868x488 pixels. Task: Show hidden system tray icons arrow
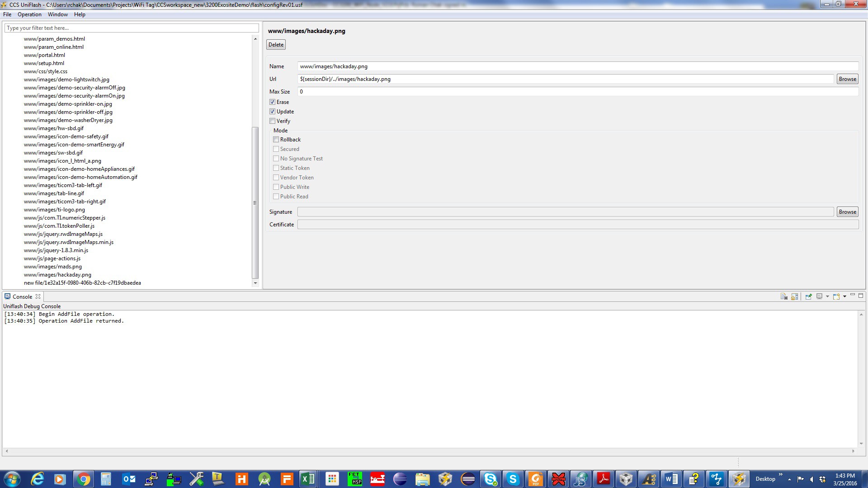[789, 479]
